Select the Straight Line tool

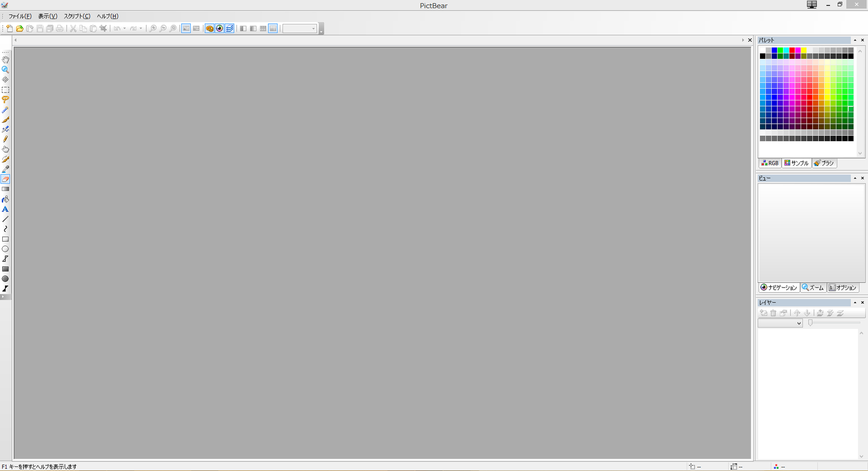(x=6, y=219)
